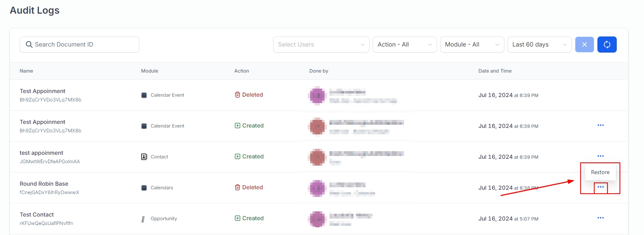Click trash icon beside Deleted Test Appoinment

(x=238, y=95)
